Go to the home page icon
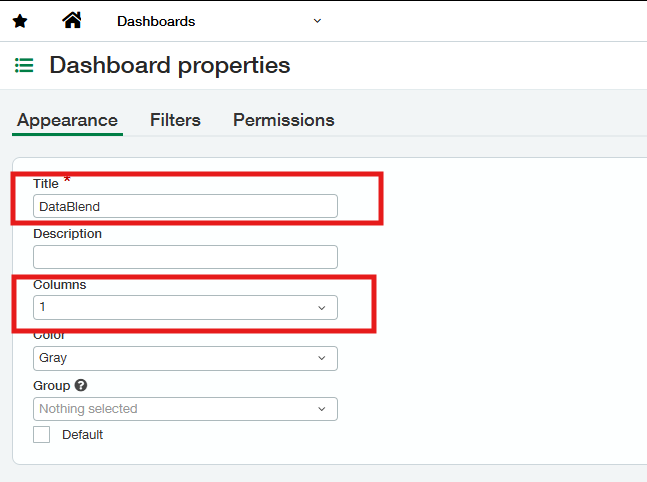The width and height of the screenshot is (647, 482). (x=72, y=20)
